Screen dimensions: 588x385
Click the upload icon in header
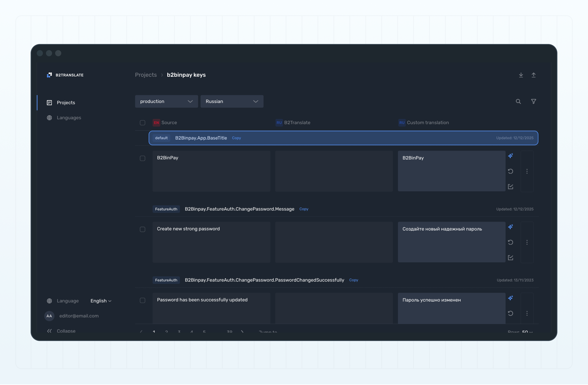click(x=533, y=75)
